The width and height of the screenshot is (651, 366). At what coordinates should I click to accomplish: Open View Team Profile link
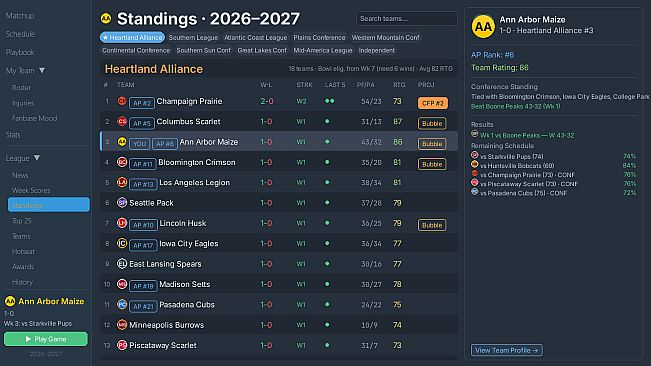coord(507,350)
